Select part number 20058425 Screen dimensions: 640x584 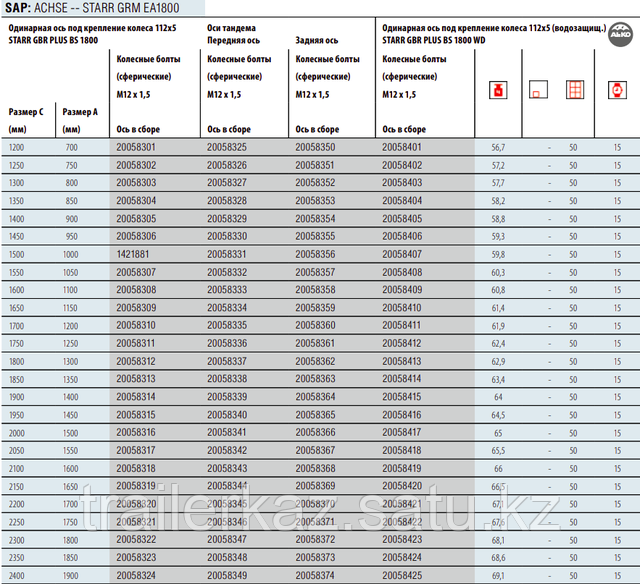tap(402, 575)
